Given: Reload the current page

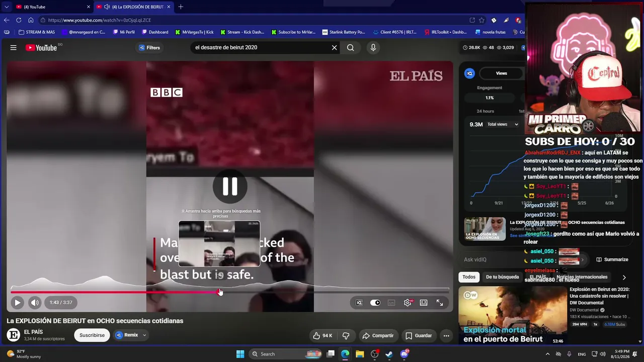Looking at the screenshot, I should tap(19, 20).
